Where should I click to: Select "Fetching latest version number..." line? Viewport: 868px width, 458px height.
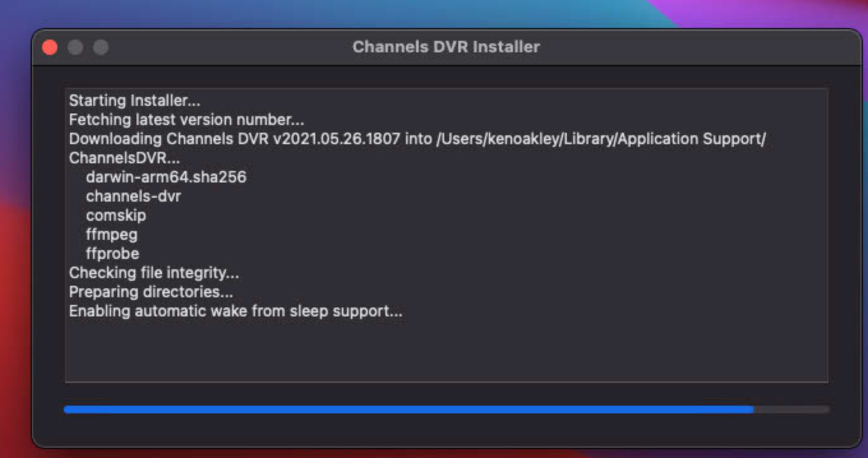tap(186, 120)
